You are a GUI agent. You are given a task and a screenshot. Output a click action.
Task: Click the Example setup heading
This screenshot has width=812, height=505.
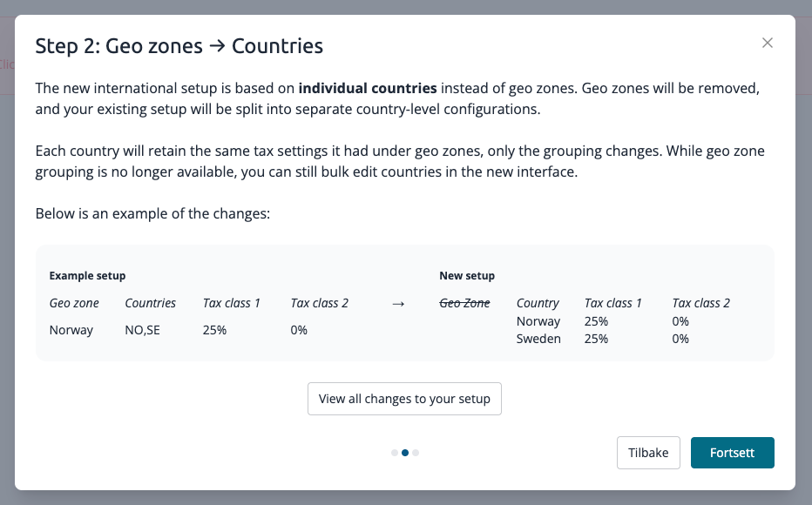coord(87,276)
